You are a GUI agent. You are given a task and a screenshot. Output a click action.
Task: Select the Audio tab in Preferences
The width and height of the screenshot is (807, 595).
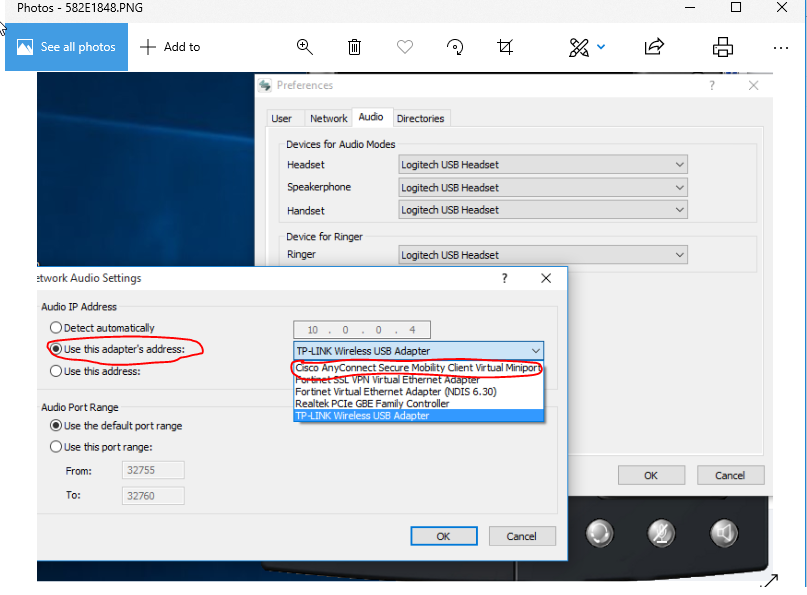[x=371, y=117]
